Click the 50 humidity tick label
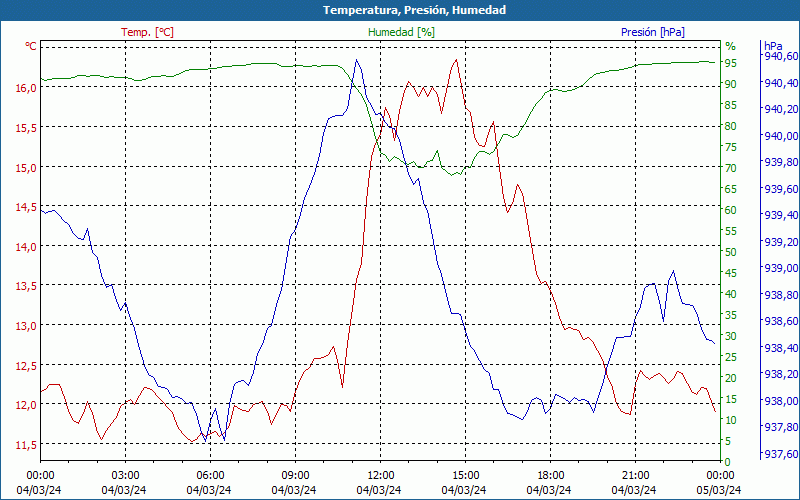The width and height of the screenshot is (800, 500). coord(731,252)
